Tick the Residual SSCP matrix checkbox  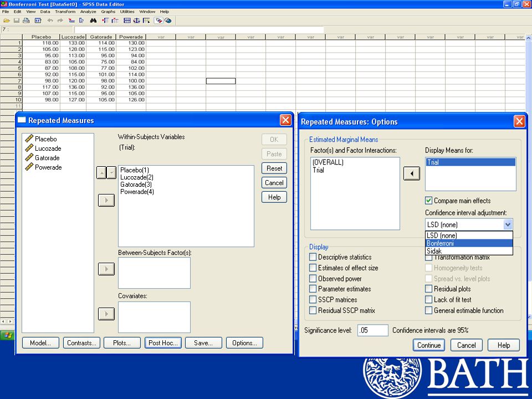point(313,310)
